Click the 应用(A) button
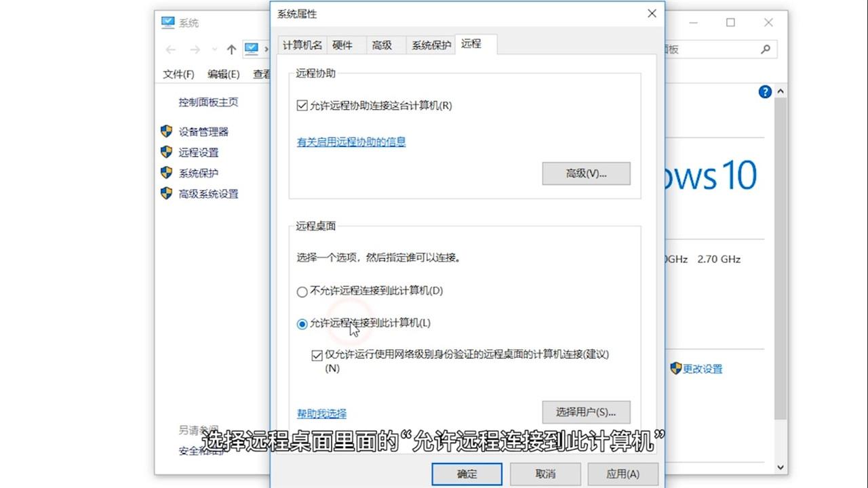Image resolution: width=868 pixels, height=488 pixels. (623, 474)
